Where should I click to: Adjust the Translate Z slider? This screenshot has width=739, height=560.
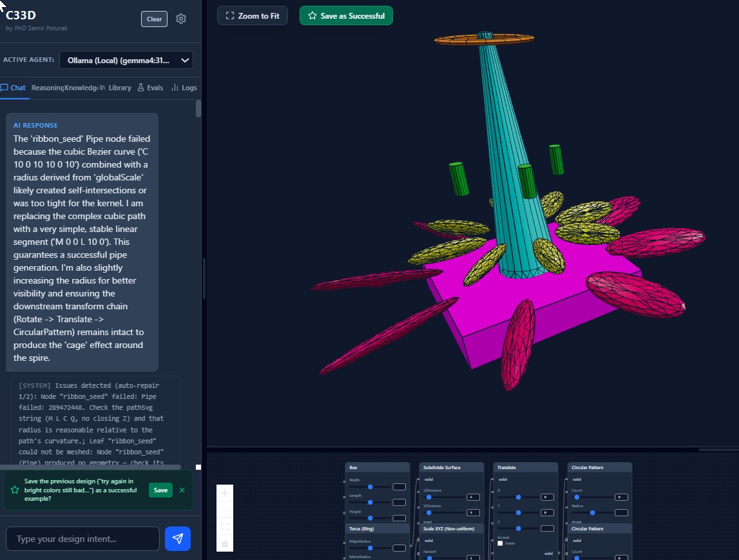(519, 528)
